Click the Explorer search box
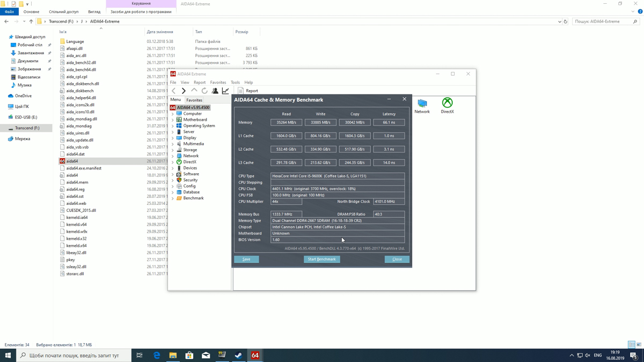Image resolution: width=644 pixels, height=362 pixels. click(606, 21)
